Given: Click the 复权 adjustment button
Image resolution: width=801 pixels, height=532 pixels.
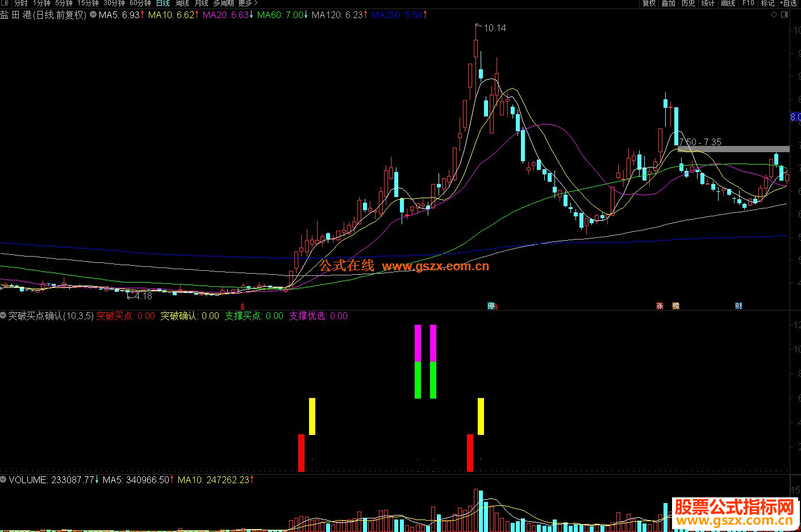Looking at the screenshot, I should 649,3.
